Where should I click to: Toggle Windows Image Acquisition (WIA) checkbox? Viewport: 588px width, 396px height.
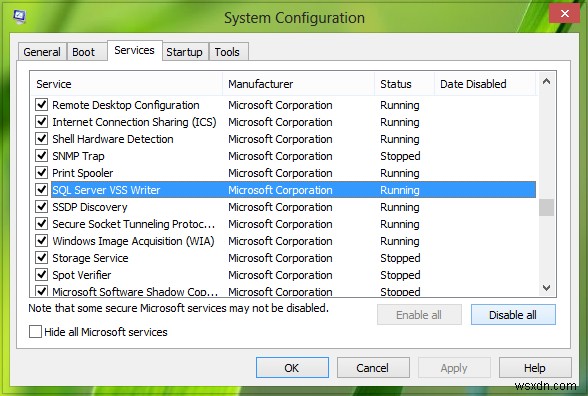click(x=41, y=240)
